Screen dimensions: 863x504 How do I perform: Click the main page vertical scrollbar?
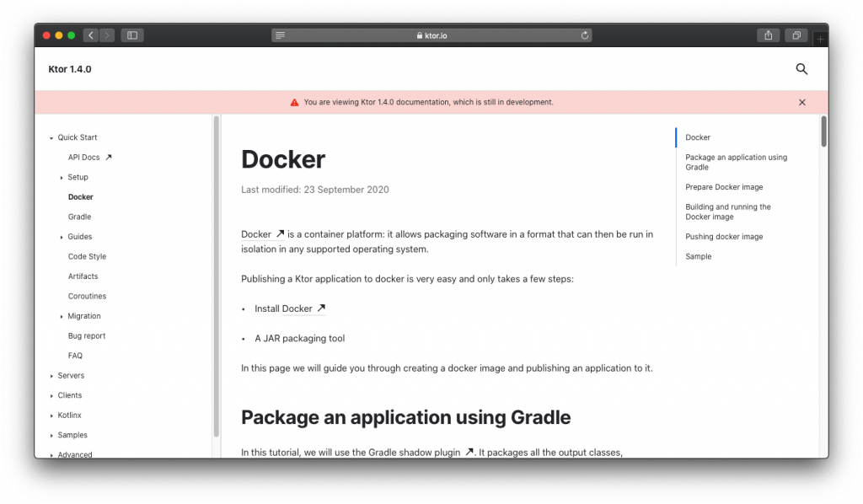pyautogui.click(x=823, y=131)
